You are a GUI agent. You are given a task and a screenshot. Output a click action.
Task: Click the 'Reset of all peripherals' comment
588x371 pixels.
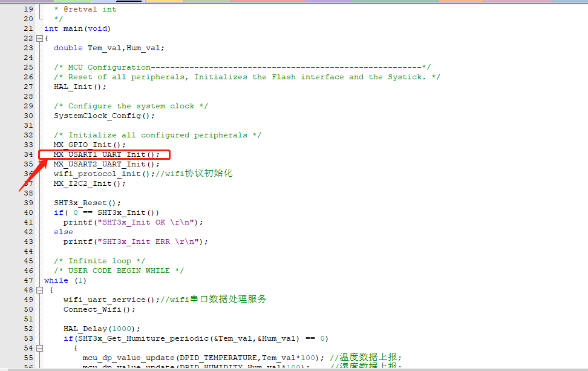coord(247,77)
